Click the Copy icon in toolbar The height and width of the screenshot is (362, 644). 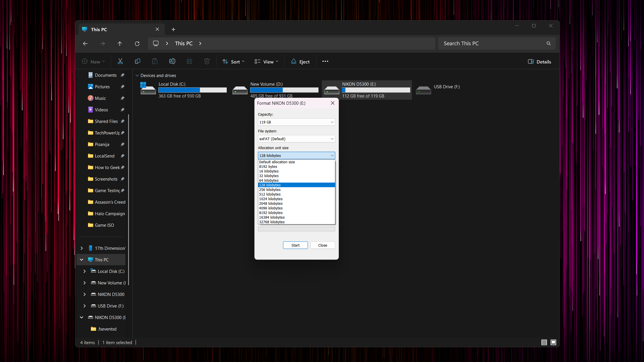click(x=138, y=61)
